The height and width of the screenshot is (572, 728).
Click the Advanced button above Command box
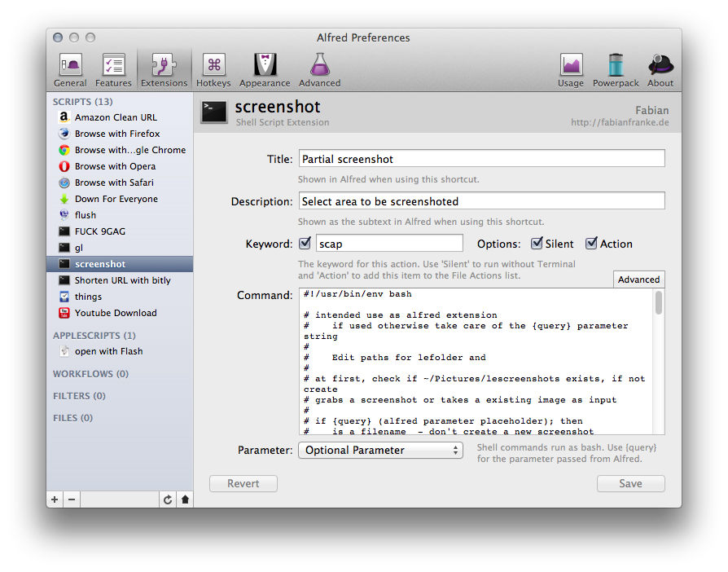point(639,279)
